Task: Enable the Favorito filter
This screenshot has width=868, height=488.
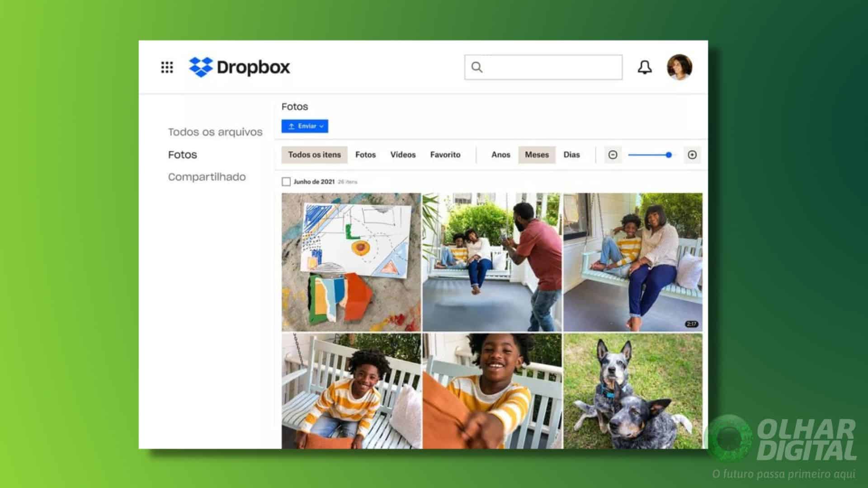Action: pos(445,155)
